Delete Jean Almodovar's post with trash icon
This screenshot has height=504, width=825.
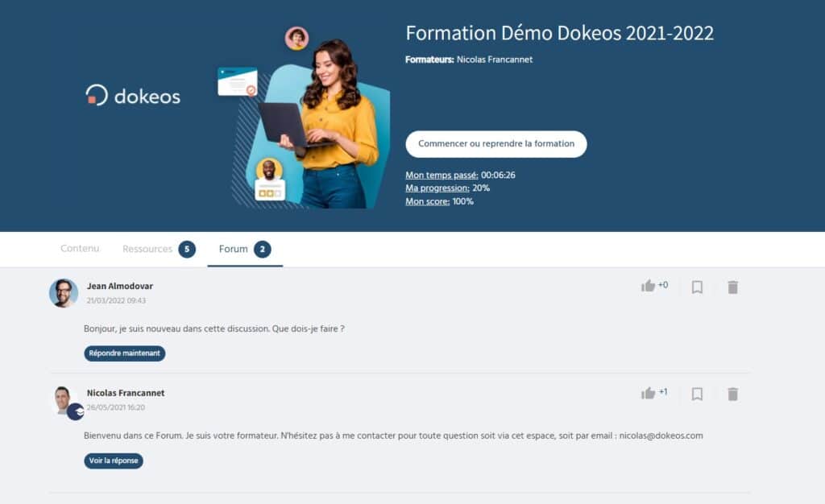[732, 287]
